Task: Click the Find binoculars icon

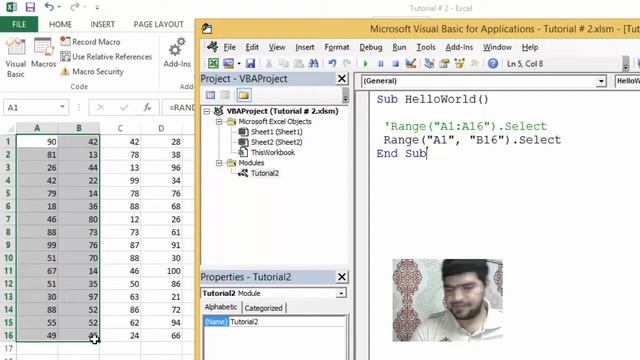Action: click(x=313, y=63)
